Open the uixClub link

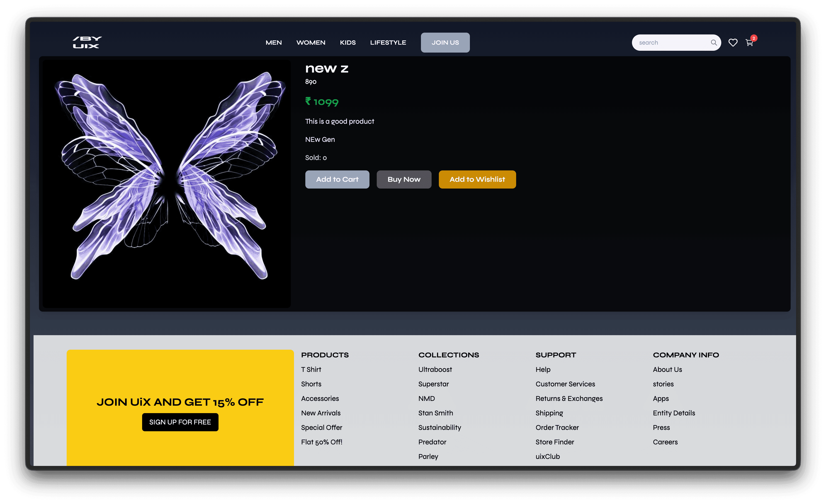[x=547, y=456]
